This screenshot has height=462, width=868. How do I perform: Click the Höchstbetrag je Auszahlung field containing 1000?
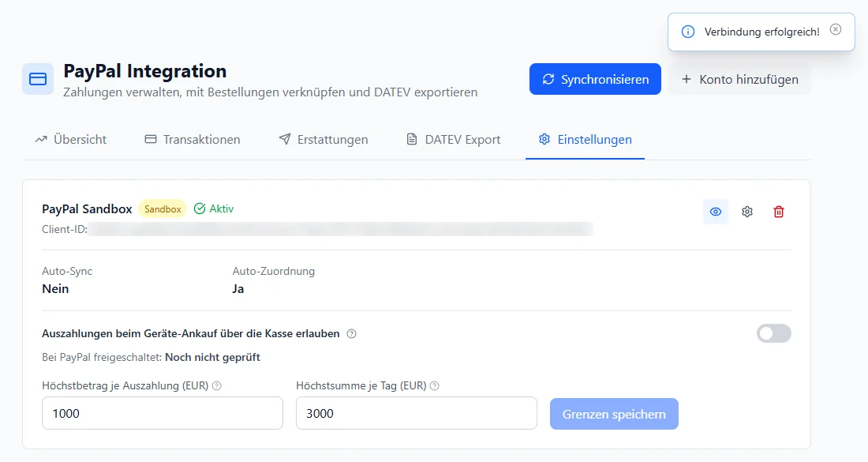tap(163, 413)
